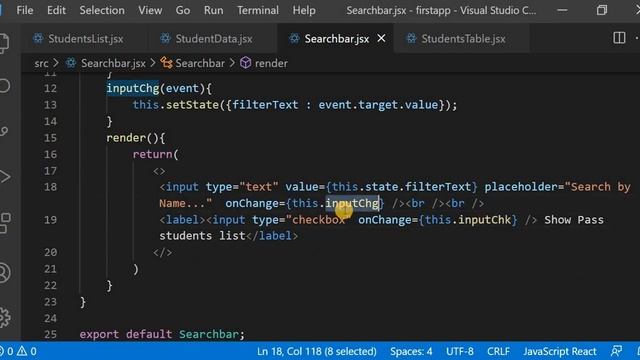
Task: Open the Run menu
Action: point(213,10)
